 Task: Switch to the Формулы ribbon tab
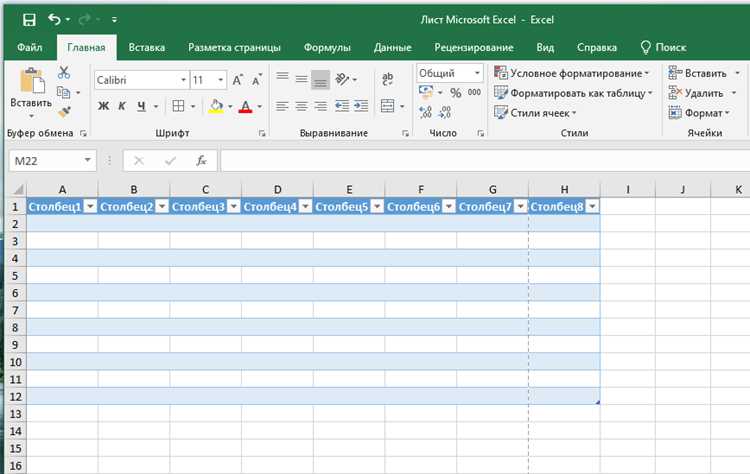[x=327, y=48]
